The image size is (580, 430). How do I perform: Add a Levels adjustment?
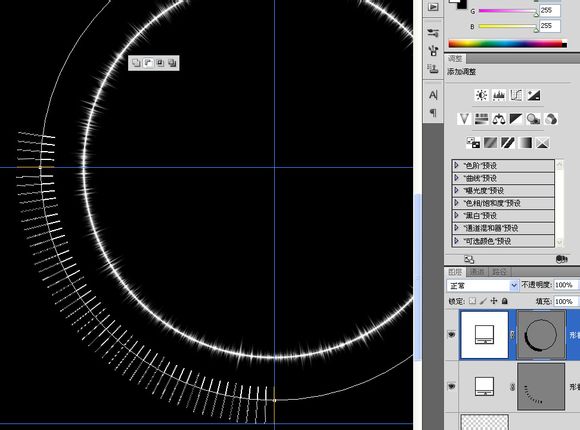(499, 95)
